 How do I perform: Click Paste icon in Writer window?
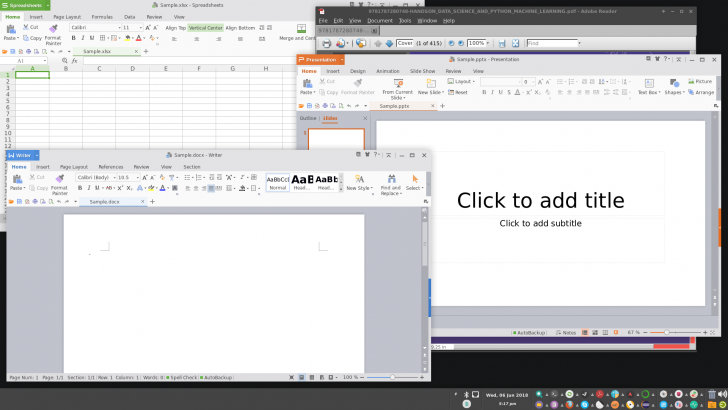[17, 179]
